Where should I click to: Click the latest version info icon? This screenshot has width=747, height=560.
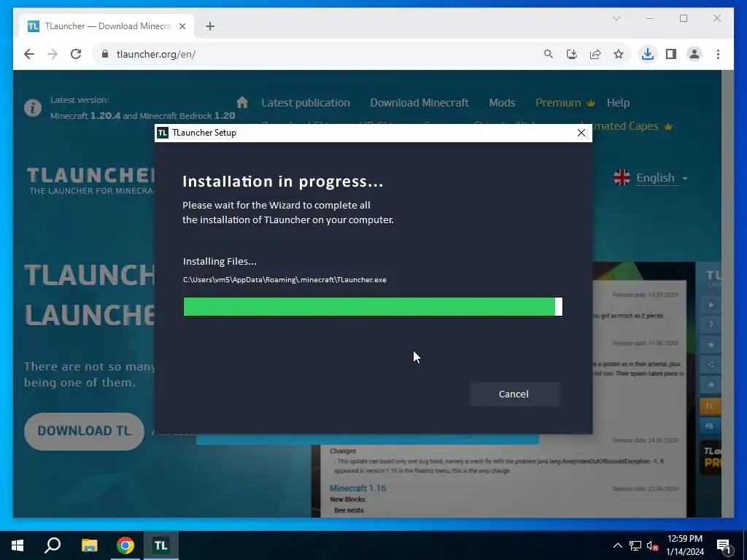pos(33,108)
